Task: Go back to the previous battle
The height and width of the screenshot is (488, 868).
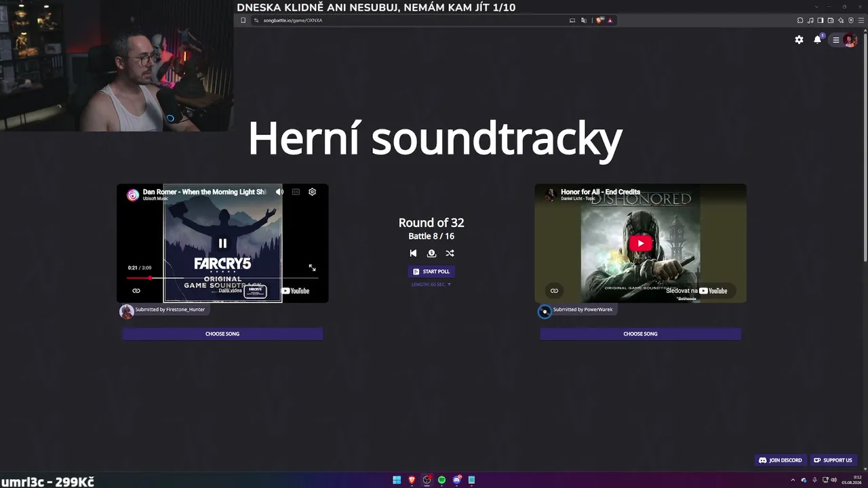Action: (x=413, y=253)
